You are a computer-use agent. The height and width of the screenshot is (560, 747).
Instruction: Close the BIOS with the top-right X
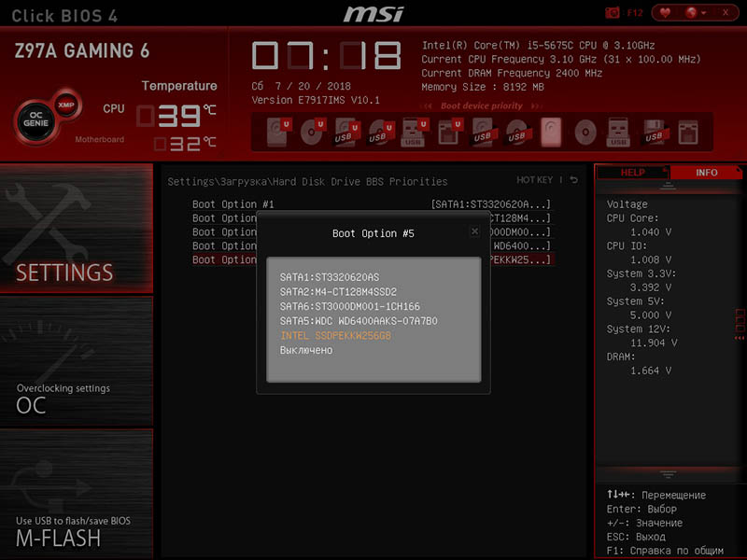726,13
